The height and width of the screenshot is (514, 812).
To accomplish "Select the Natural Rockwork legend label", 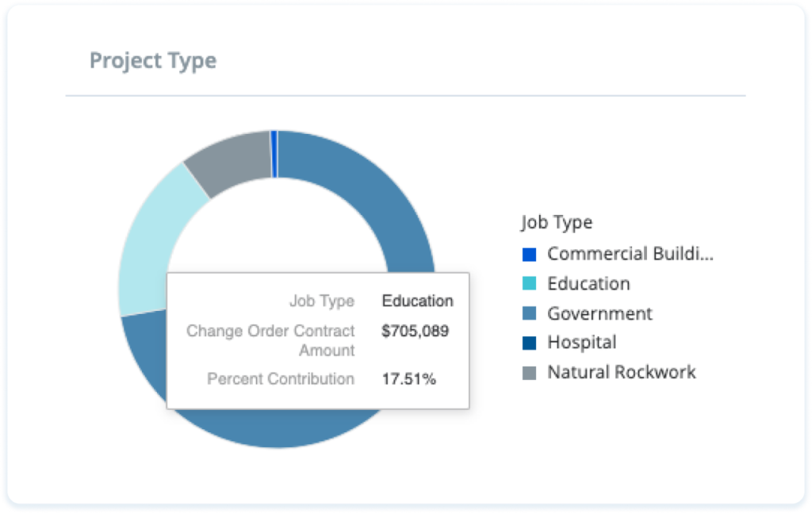I will [622, 372].
